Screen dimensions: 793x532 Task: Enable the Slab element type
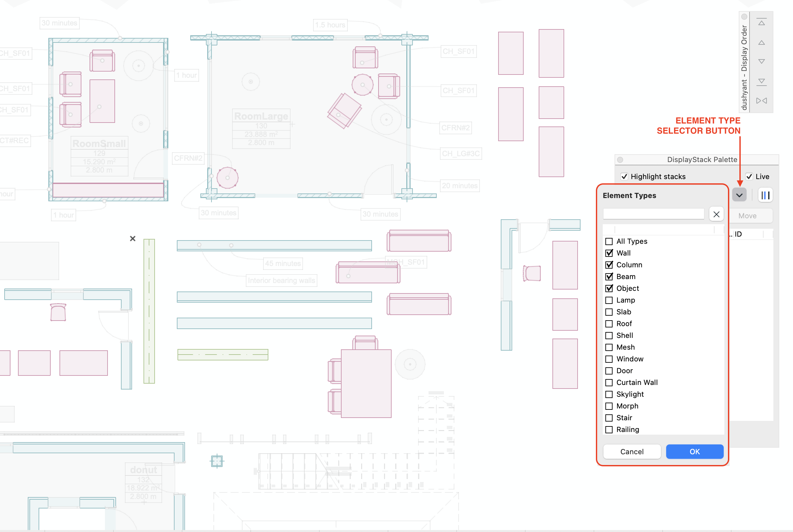coord(609,312)
